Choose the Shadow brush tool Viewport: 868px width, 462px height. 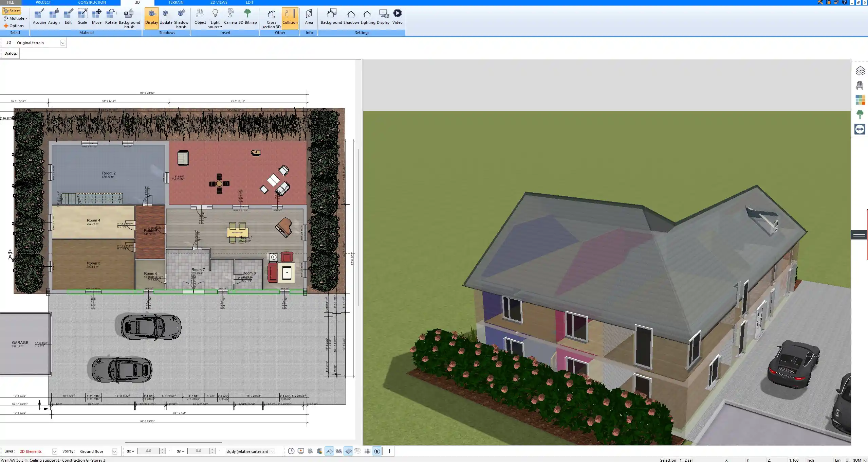click(181, 19)
